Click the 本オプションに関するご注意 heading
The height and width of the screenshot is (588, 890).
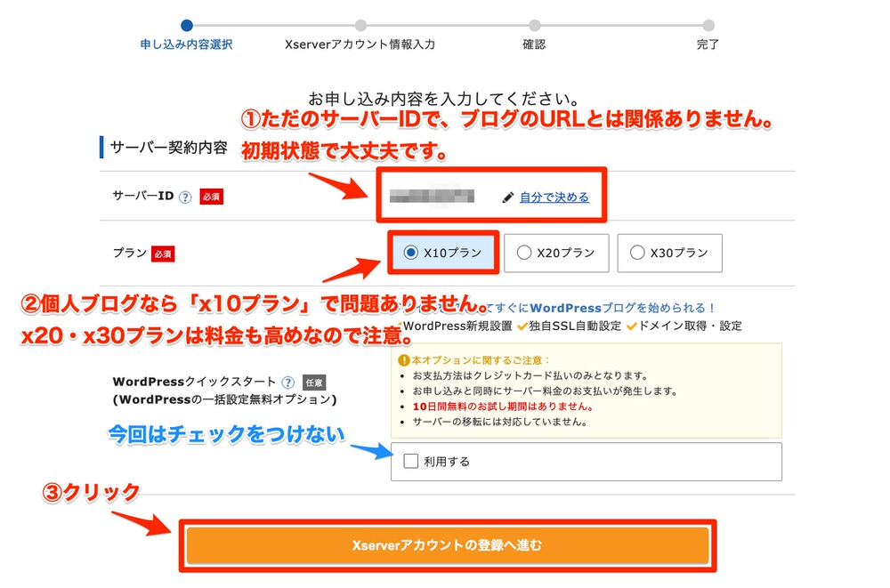[481, 360]
